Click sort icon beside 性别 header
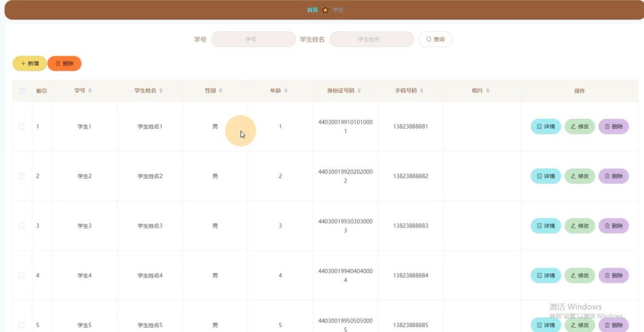 pyautogui.click(x=221, y=91)
